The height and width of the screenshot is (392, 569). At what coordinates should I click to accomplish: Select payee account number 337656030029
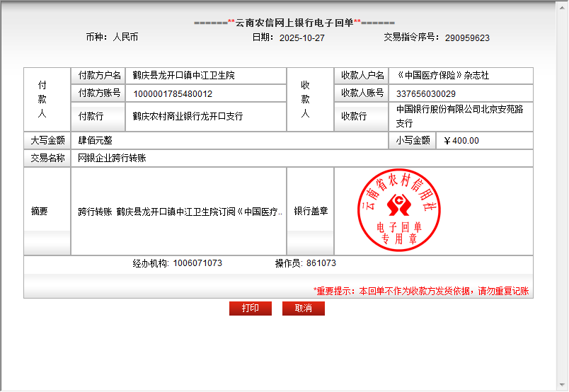(426, 93)
